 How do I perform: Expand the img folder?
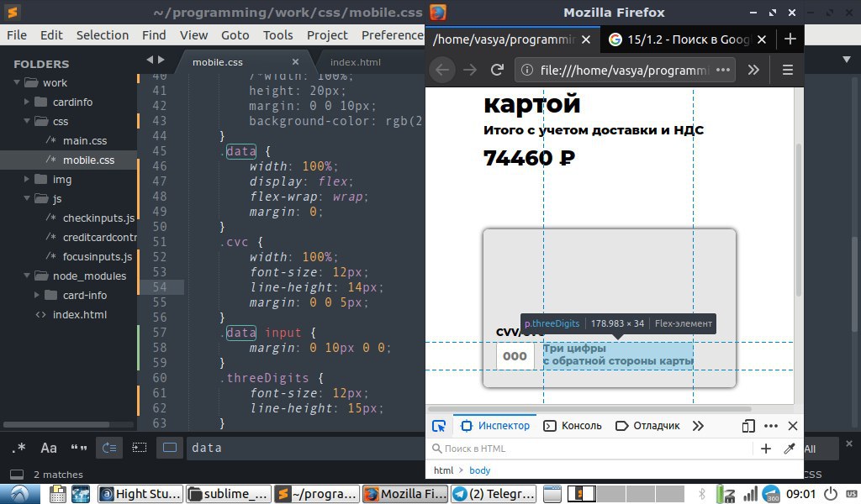[26, 179]
